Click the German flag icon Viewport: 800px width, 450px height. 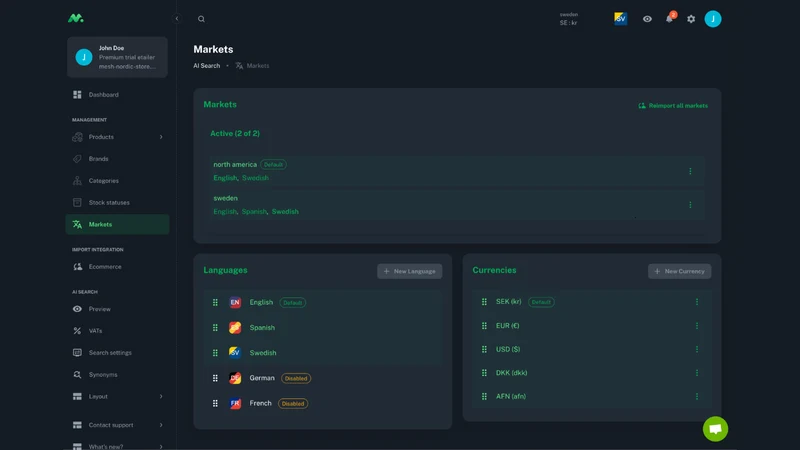point(235,378)
